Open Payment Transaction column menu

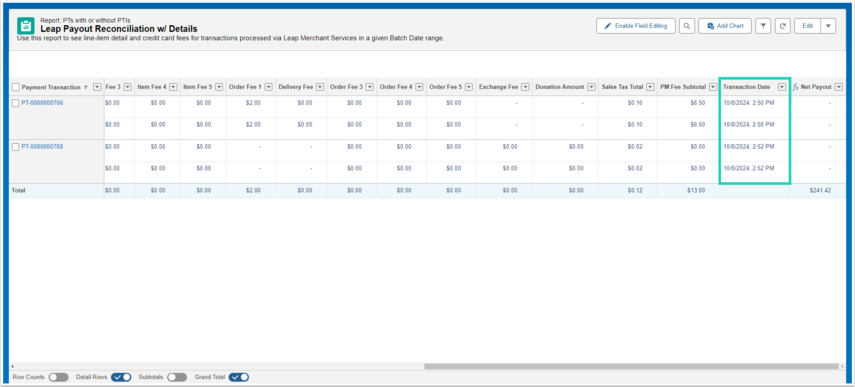click(97, 87)
